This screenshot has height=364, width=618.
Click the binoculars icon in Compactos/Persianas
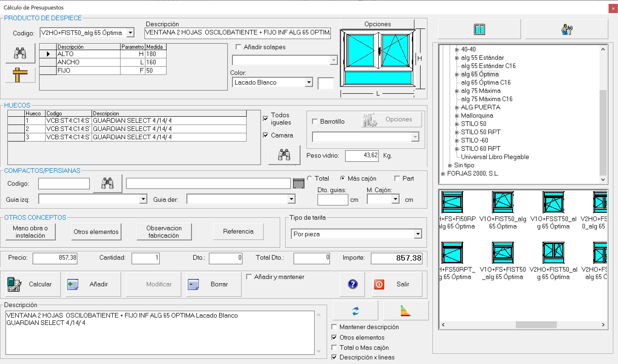107,183
